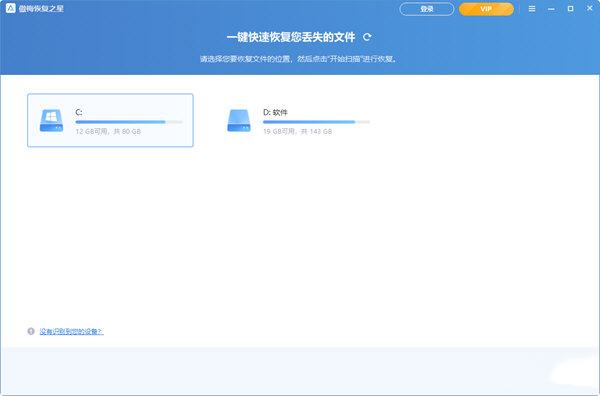Click the refresh icon beside the headline
600x396 pixels.
click(x=367, y=37)
